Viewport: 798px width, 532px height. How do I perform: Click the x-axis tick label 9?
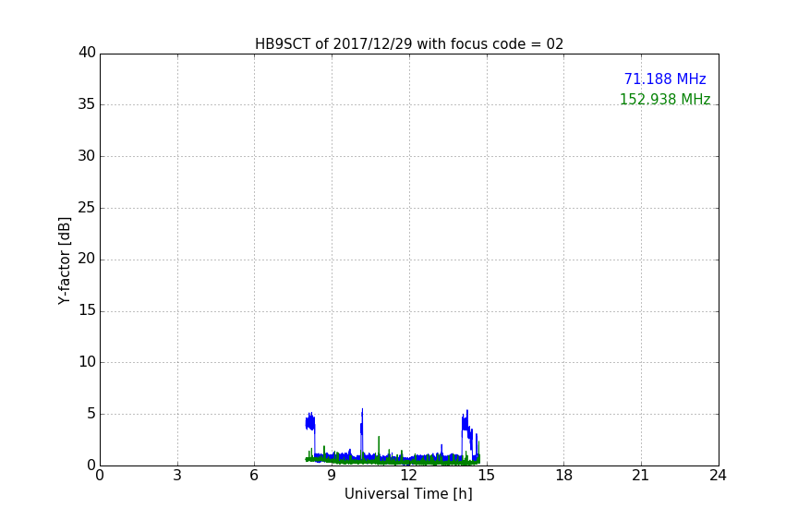332,476
